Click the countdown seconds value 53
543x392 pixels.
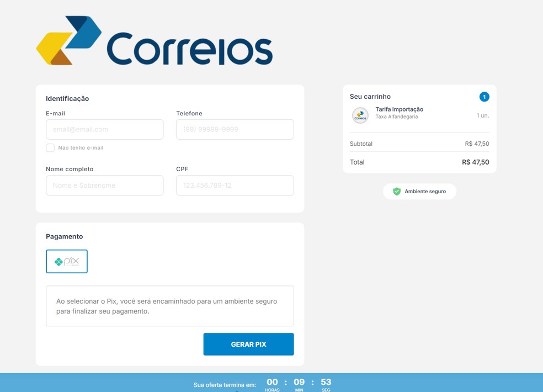326,382
